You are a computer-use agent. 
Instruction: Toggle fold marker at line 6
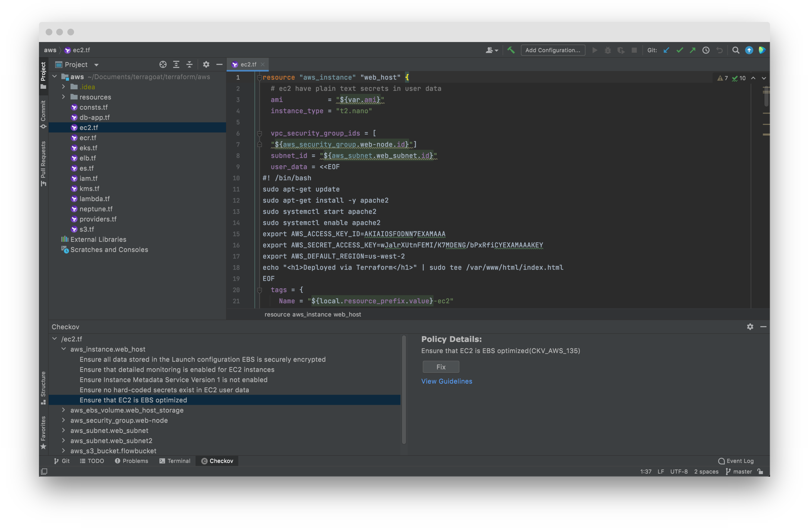coord(259,134)
